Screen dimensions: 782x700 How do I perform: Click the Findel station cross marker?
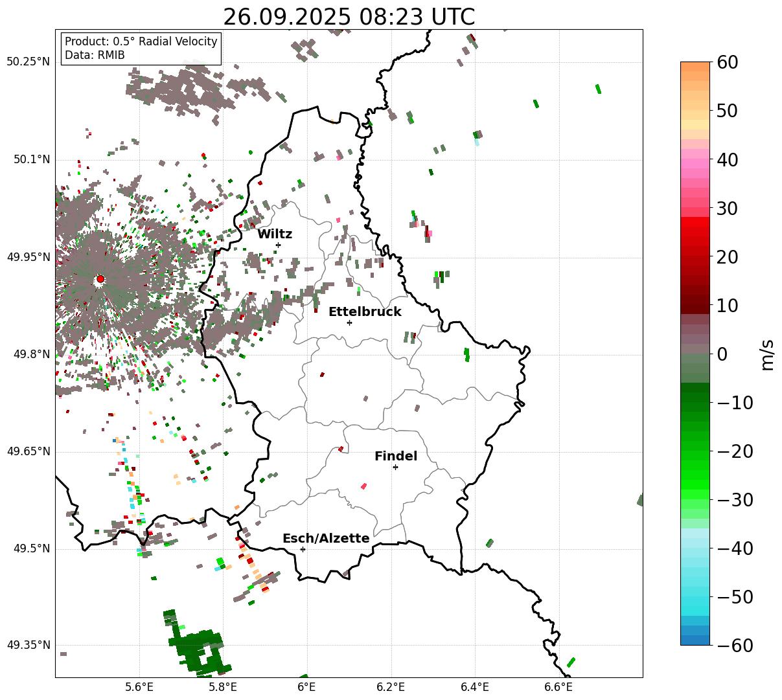pos(395,467)
